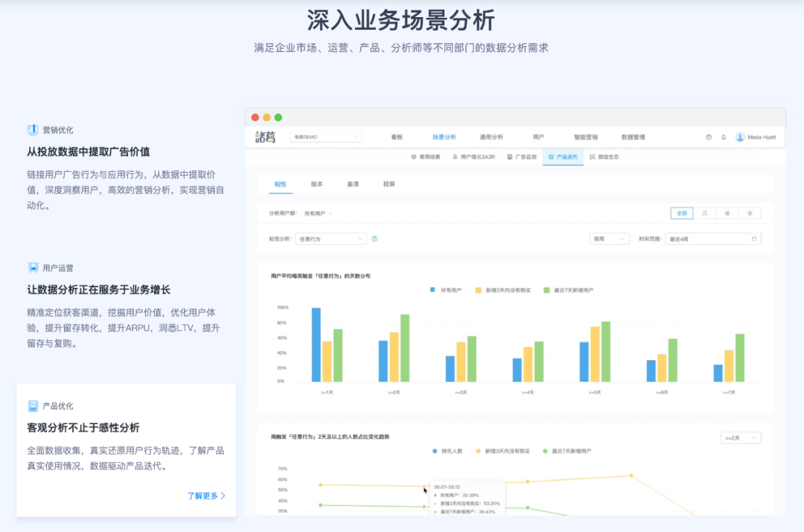This screenshot has height=532, width=804.
Task: Click chart title 用户平均每周触发「任意行为」的天数分布
Action: [320, 276]
